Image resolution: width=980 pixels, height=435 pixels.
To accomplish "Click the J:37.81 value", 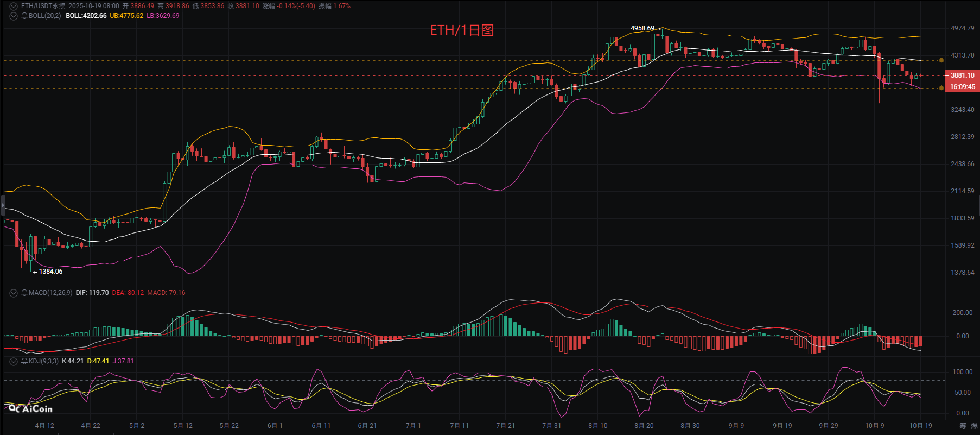I will 123,361.
